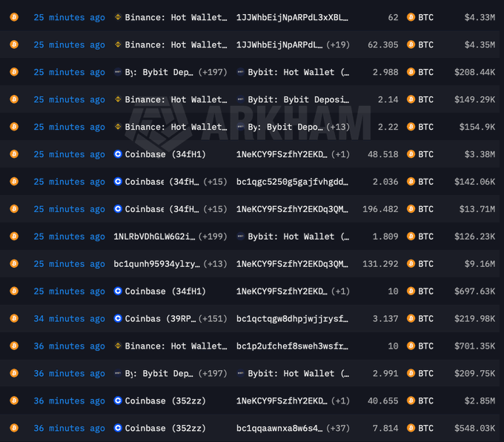Open Coinbase (34fH1) sender in the 10 BTC row
Image resolution: width=504 pixels, height=442 pixels.
click(165, 291)
